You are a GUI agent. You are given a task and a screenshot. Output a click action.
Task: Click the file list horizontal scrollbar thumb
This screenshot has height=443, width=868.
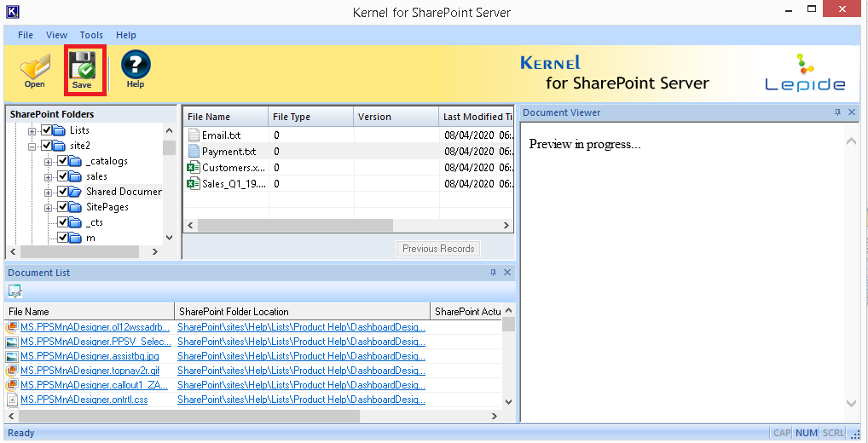point(295,225)
